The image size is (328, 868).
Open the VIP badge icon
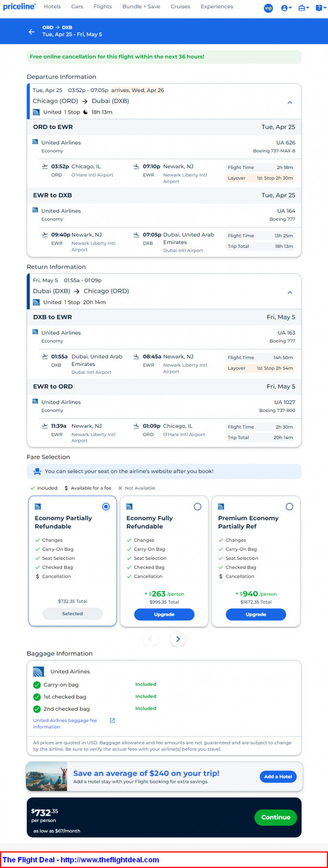268,8
